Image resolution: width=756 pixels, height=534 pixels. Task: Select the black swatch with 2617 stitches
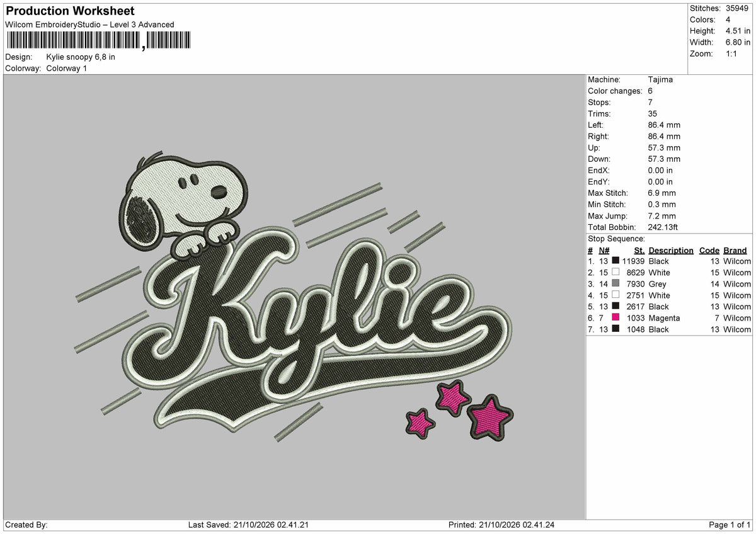click(x=616, y=306)
